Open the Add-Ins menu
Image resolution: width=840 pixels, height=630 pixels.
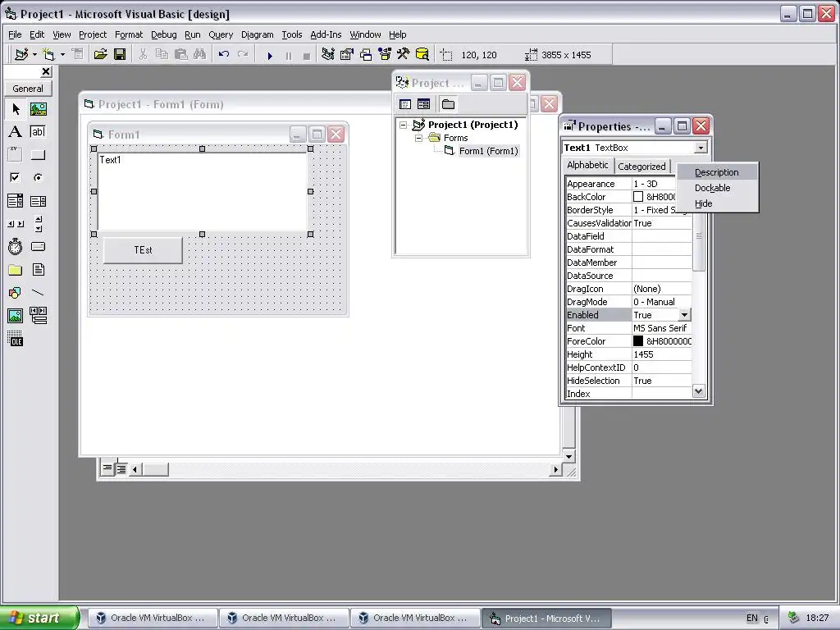click(x=326, y=34)
